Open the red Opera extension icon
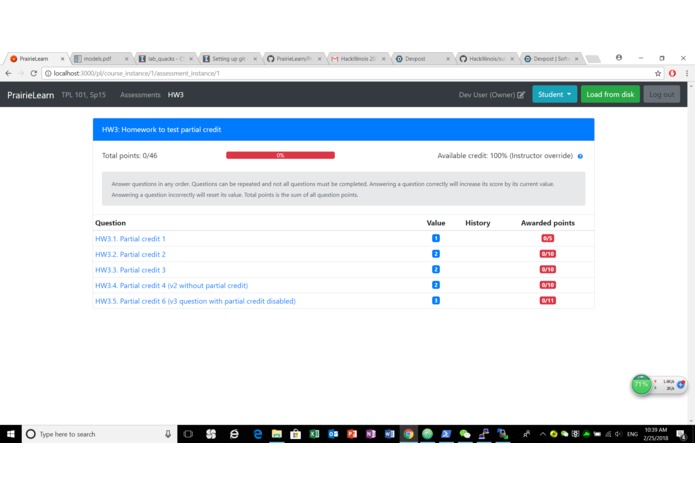Image resolution: width=695 pixels, height=494 pixels. [672, 74]
